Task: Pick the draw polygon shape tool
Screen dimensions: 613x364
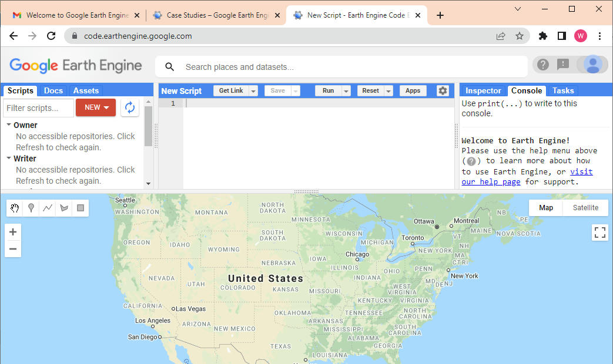Action: [64, 208]
